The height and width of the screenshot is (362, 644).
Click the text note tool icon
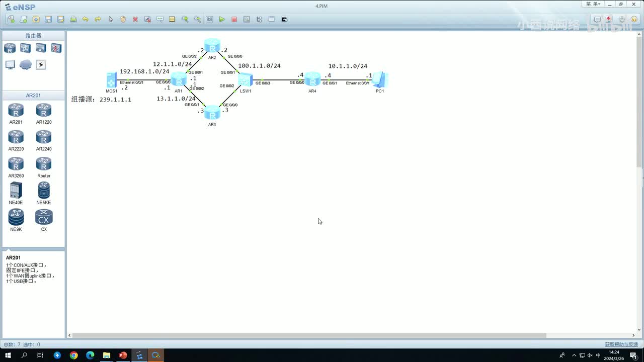coord(160,19)
